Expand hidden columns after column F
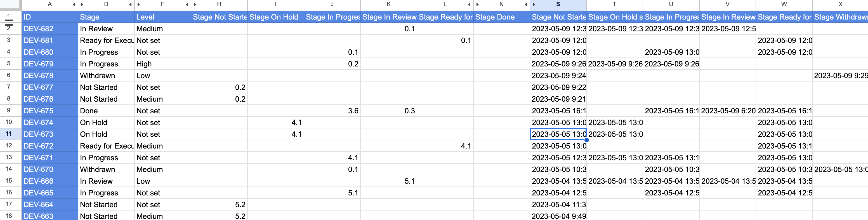 point(187,4)
